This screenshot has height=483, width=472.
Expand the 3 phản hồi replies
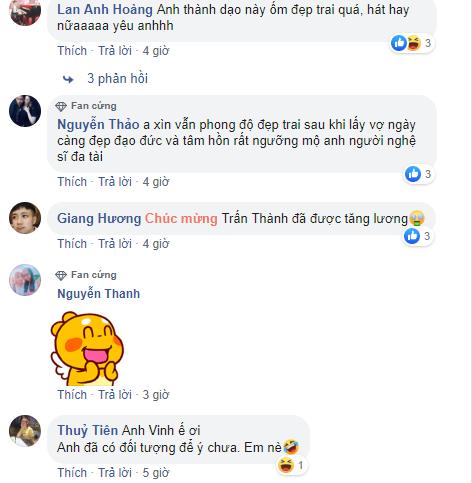point(117,79)
